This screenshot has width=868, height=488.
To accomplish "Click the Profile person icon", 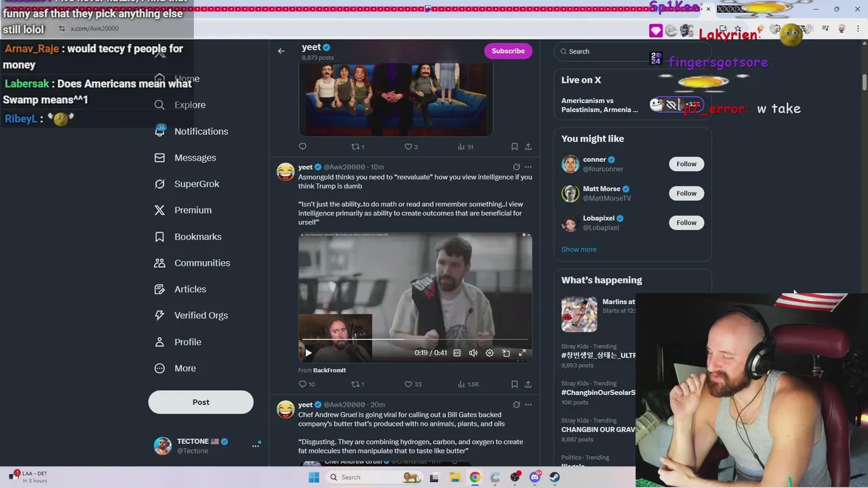I will click(x=159, y=342).
